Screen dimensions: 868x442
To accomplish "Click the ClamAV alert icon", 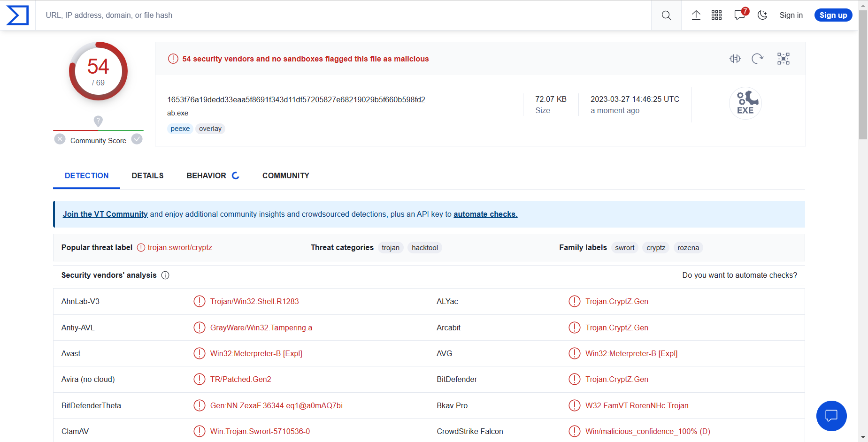I will [200, 431].
